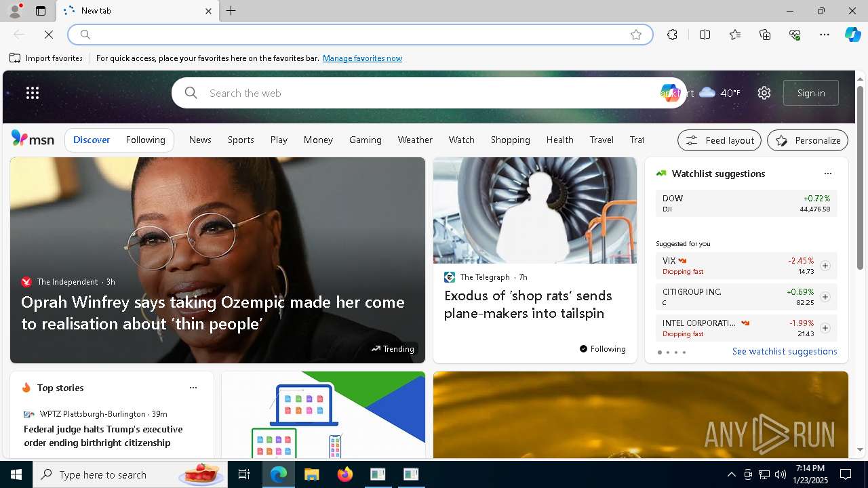
Task: Toggle Following on The Telegraph card
Action: 603,349
